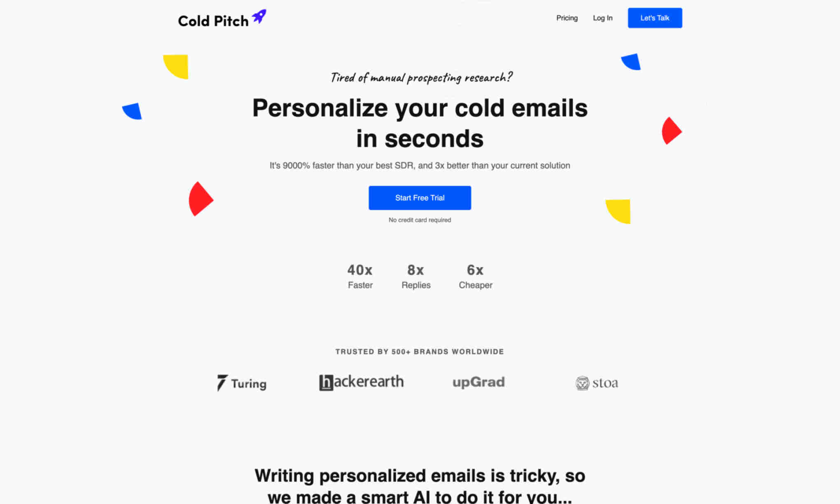The image size is (840, 504).
Task: Click the No credit card required text
Action: click(x=420, y=219)
